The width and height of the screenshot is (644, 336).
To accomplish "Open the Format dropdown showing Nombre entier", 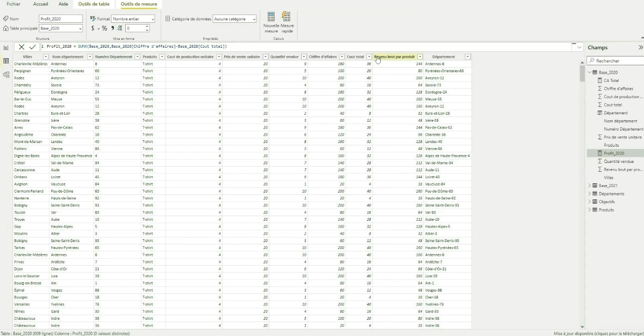I will 133,19.
